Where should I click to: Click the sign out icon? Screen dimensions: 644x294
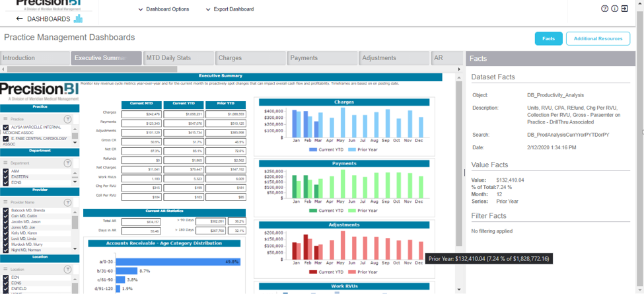[x=625, y=9]
